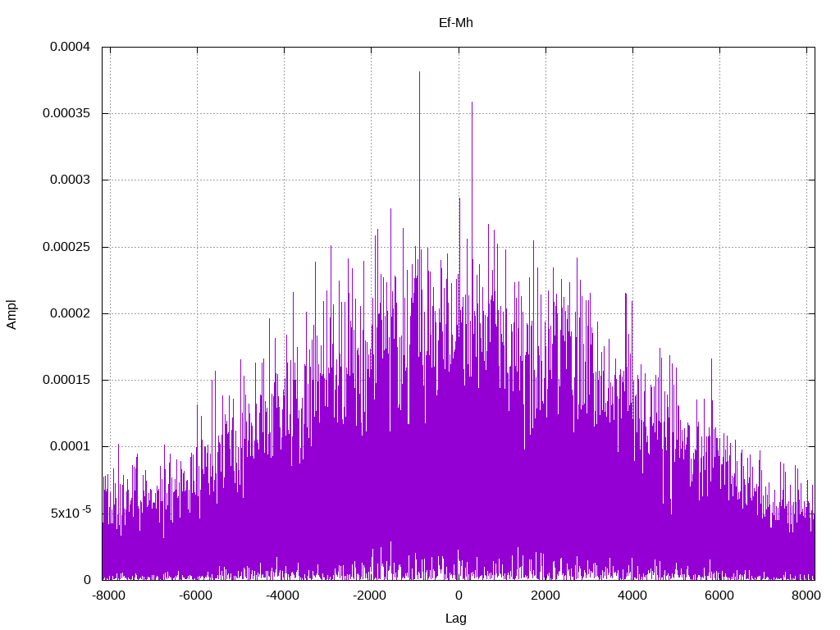Click the x-axis value 4000
This screenshot has height=630, width=840.
coord(632,596)
